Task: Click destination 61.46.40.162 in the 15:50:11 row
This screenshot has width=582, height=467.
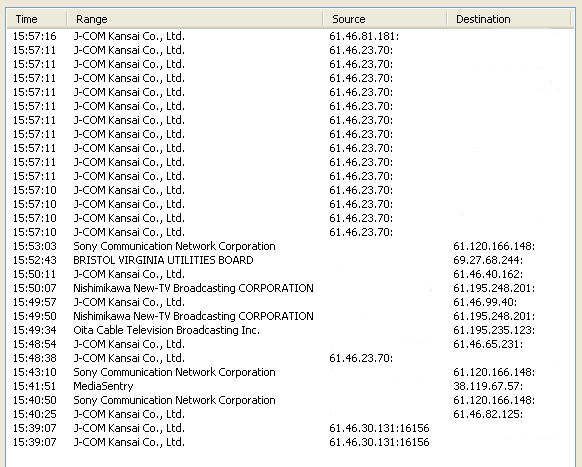Action: (x=488, y=274)
